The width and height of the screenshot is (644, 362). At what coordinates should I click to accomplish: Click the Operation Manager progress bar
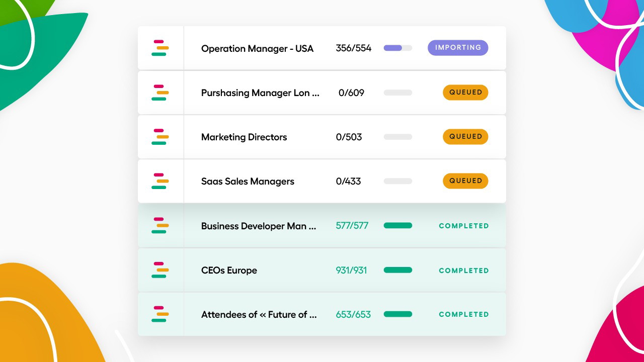point(397,48)
